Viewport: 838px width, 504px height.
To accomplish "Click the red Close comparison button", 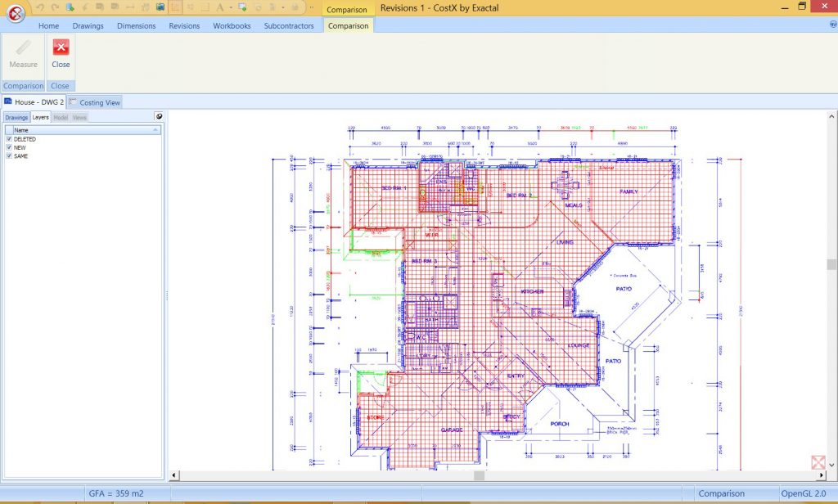I will (x=61, y=56).
